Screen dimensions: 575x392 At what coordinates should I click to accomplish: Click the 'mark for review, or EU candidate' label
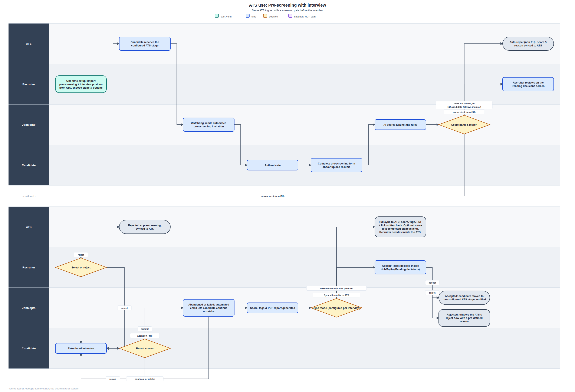464,105
